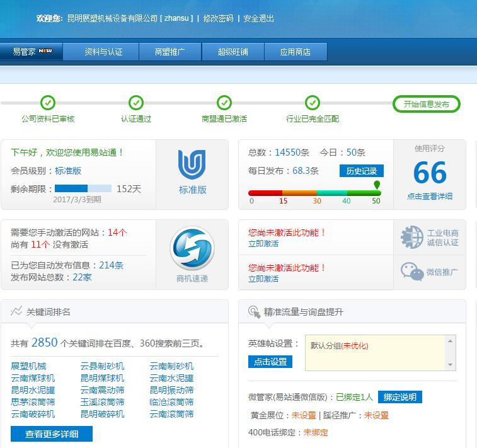The width and height of the screenshot is (477, 448).
Task: Click the 安全退出 logout link
Action: 258,19
